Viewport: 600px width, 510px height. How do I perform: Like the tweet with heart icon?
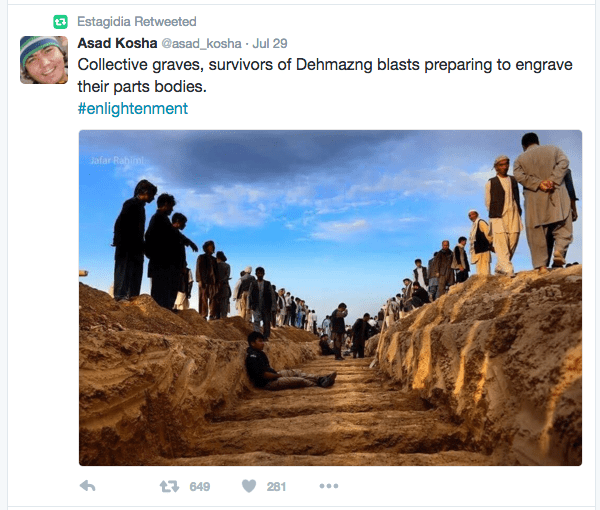(x=249, y=486)
